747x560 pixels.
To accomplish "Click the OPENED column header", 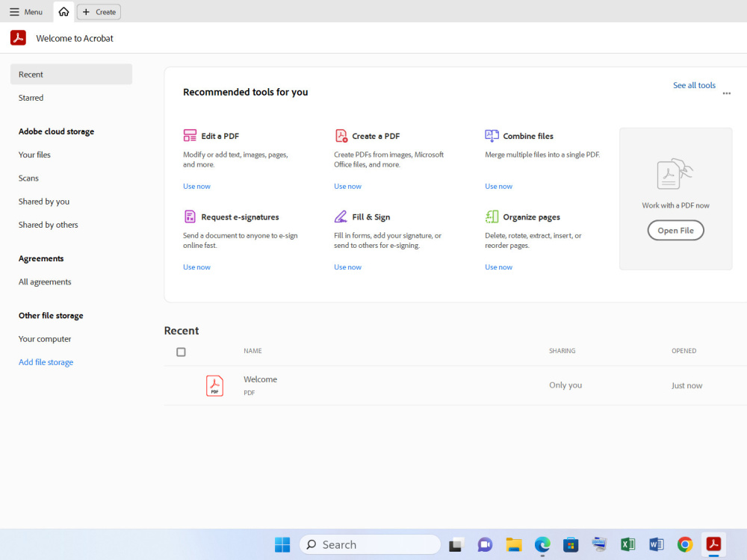I will [x=684, y=351].
